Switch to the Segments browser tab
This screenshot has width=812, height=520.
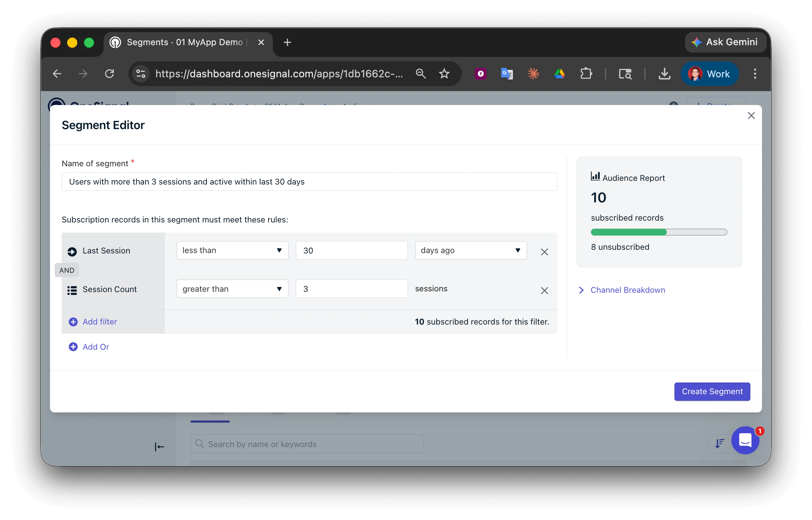point(182,42)
